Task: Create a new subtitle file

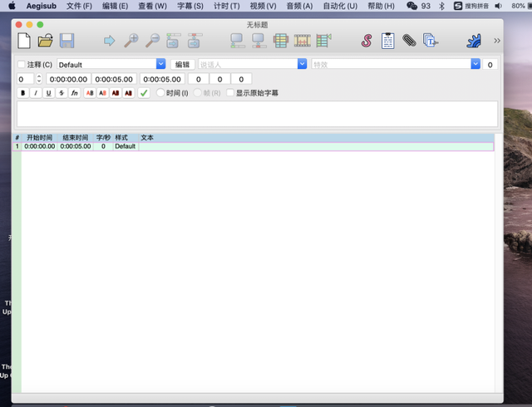Action: pyautogui.click(x=24, y=41)
